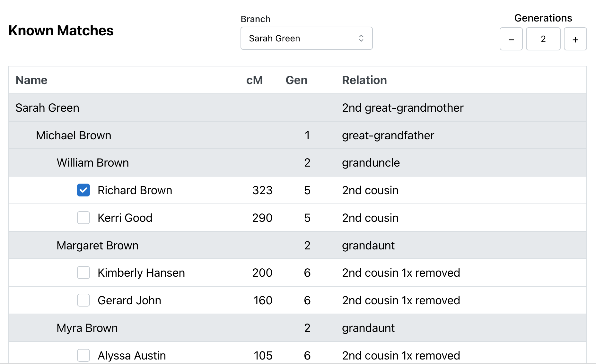This screenshot has width=596, height=364.
Task: Click the William Brown granduncle row
Action: click(x=93, y=163)
